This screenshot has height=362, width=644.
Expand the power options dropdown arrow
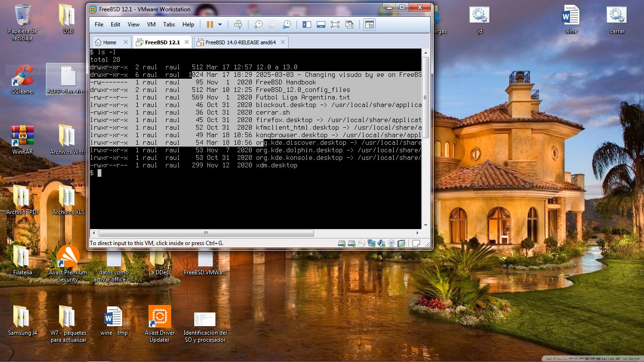(x=220, y=25)
